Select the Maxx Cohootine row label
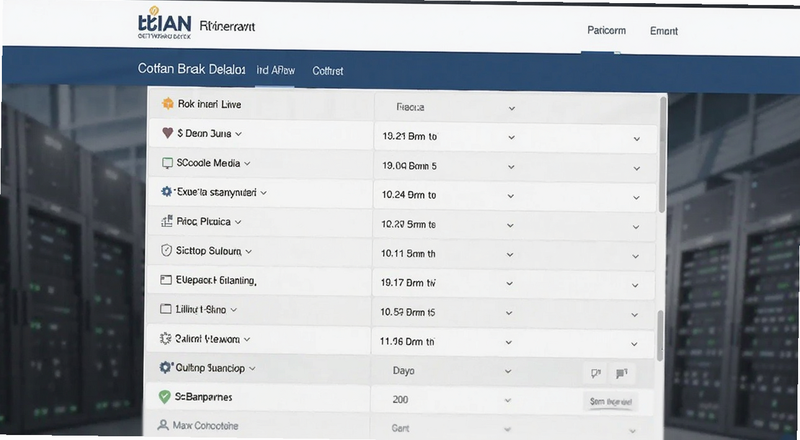The height and width of the screenshot is (440, 800). click(205, 425)
